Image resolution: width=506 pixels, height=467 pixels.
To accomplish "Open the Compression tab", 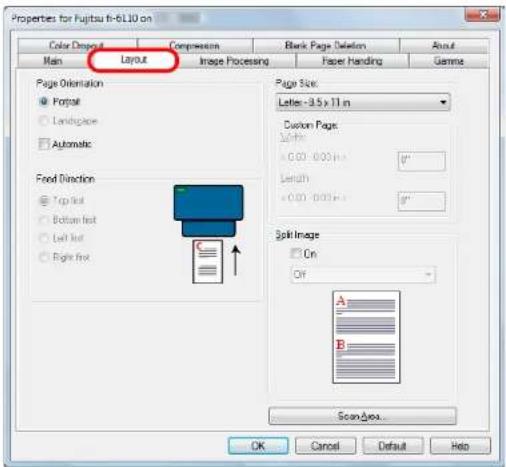I will pyautogui.click(x=195, y=45).
